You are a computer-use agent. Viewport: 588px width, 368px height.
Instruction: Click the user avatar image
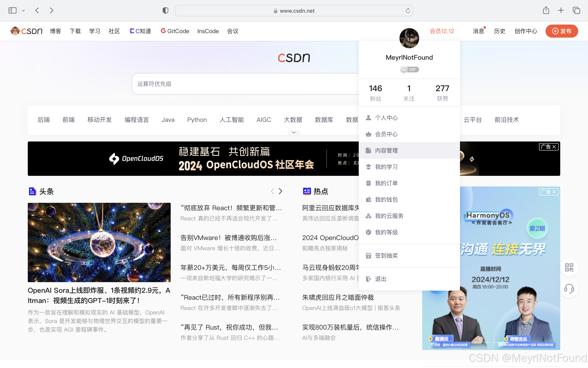tap(409, 38)
